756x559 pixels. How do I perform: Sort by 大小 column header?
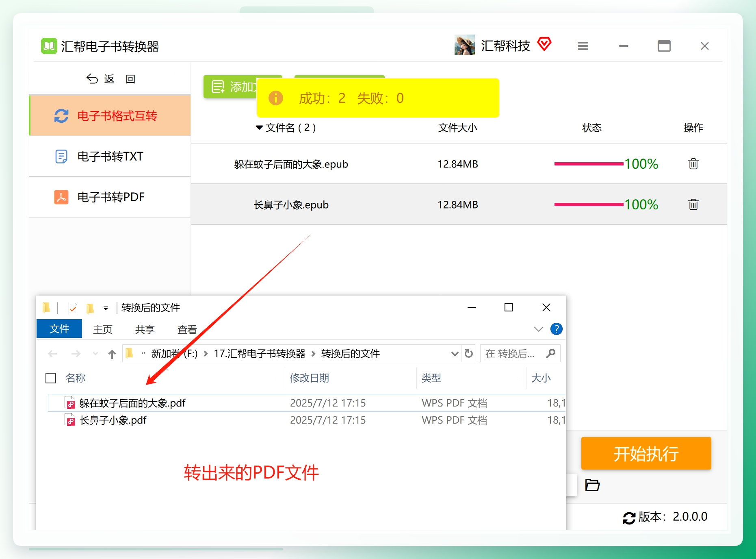coord(541,378)
